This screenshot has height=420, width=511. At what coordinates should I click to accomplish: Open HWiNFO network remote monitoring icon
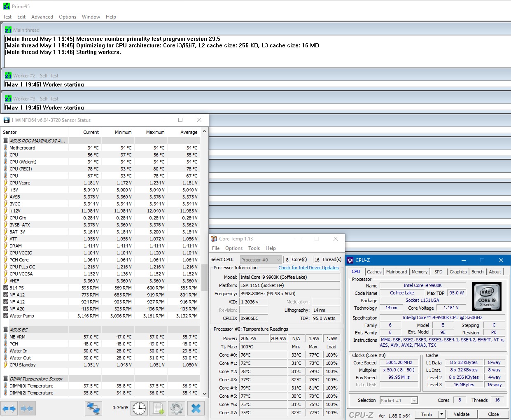(94, 408)
